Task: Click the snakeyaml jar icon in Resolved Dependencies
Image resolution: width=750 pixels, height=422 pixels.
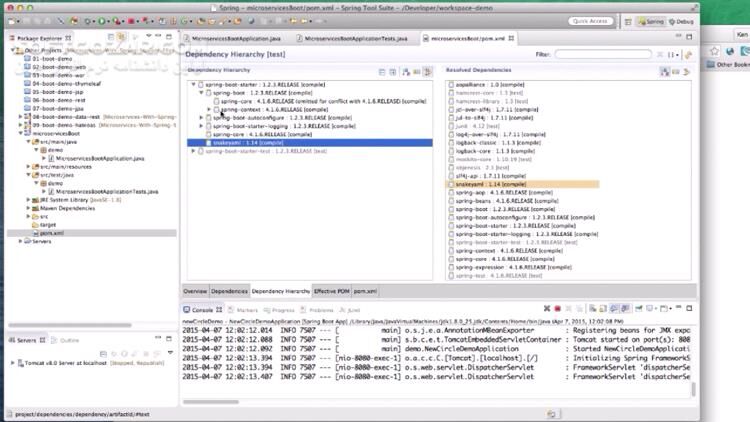Action: [x=451, y=185]
